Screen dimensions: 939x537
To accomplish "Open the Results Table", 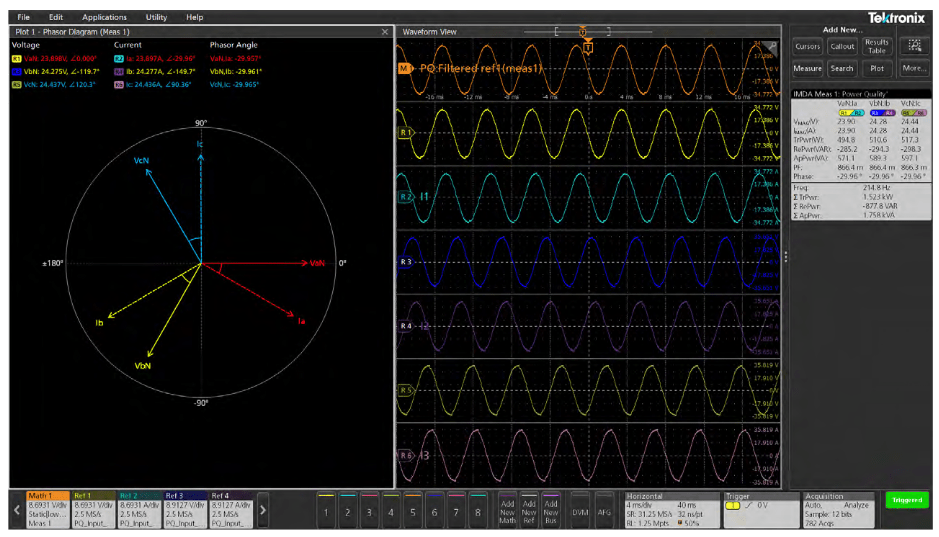I will pyautogui.click(x=877, y=46).
